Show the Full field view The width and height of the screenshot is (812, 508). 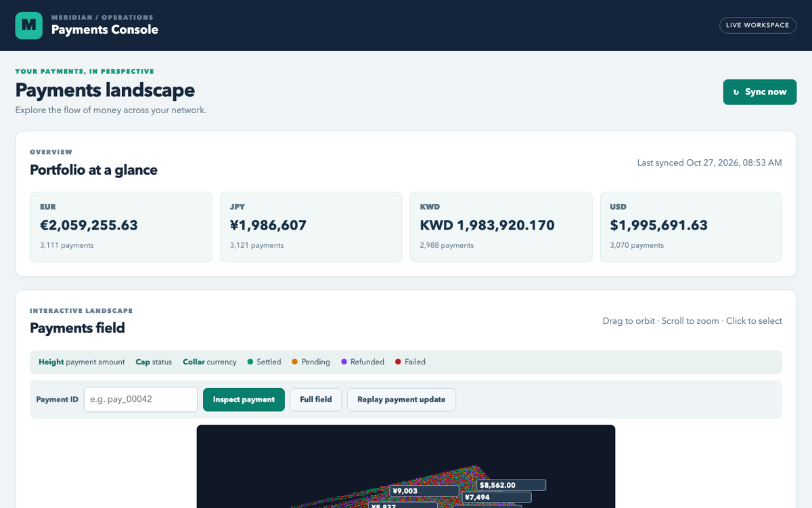(316, 400)
